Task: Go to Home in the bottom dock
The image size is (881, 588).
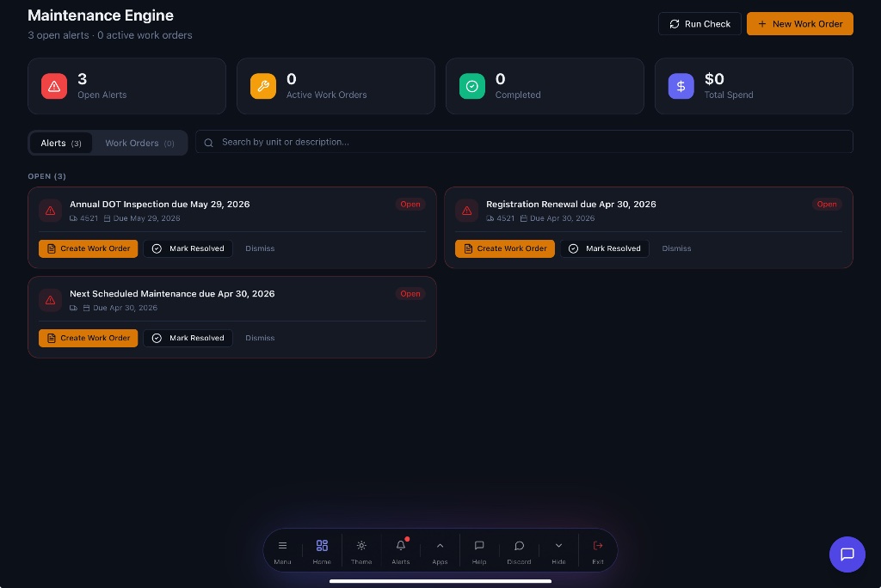Action: pos(322,551)
